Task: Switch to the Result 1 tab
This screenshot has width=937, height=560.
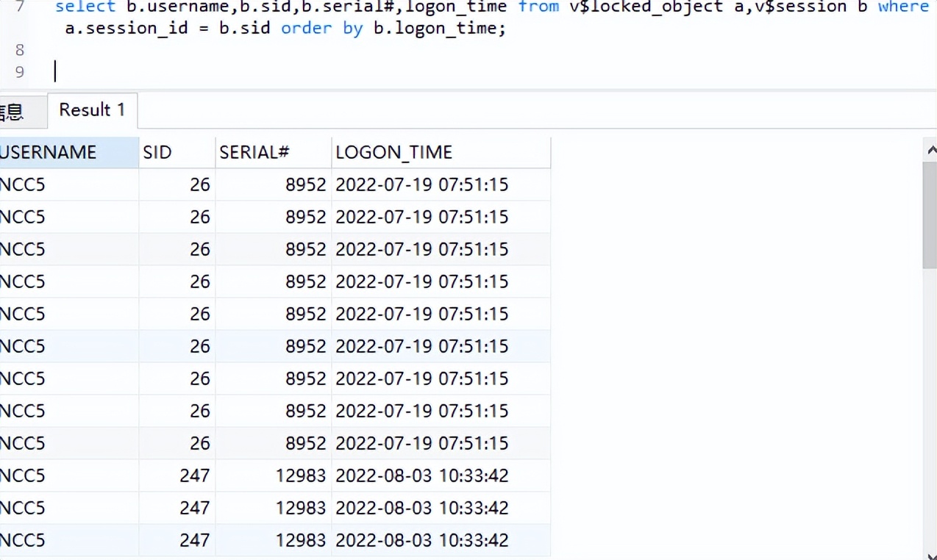Action: pyautogui.click(x=92, y=110)
